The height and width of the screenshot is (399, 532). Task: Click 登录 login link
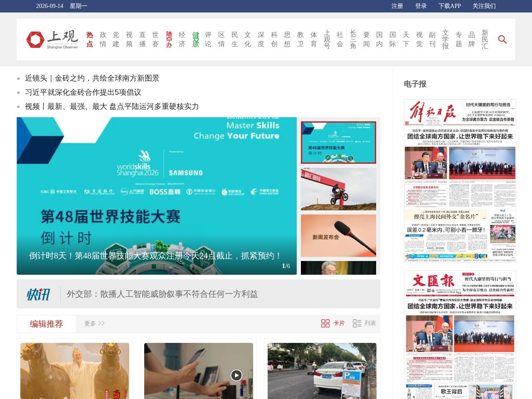click(x=421, y=6)
